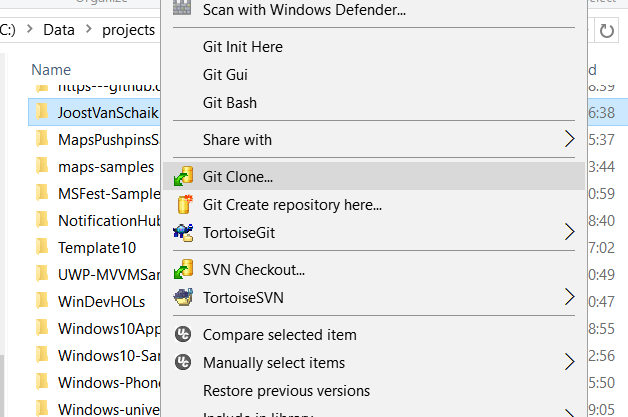Viewport: 628px width, 417px height.
Task: Click the Git Clone icon
Action: [x=183, y=177]
